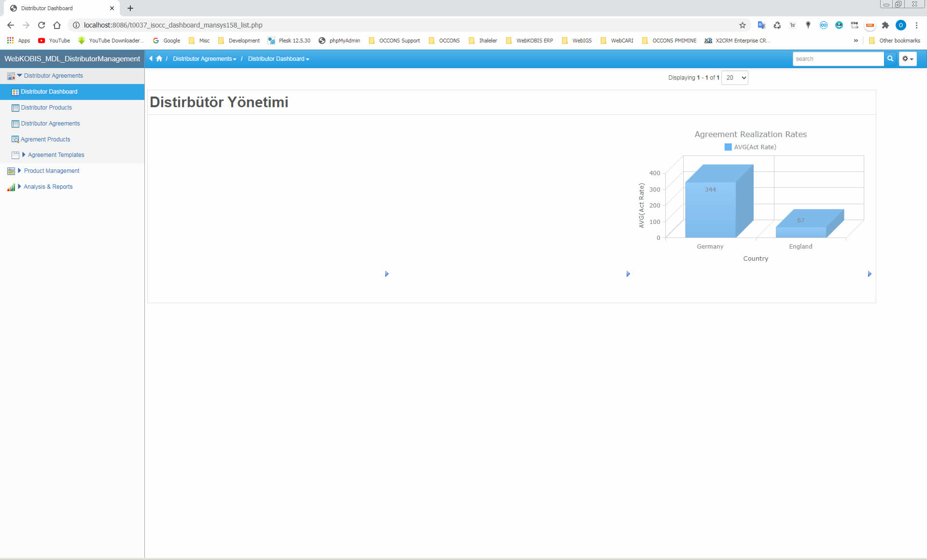Open the Google bookmark
Screen dimensions: 927x560
pos(167,41)
